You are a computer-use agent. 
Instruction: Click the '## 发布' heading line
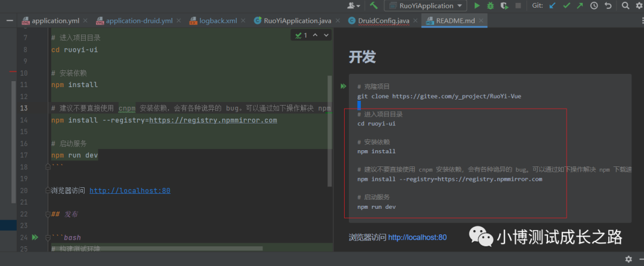coord(64,214)
